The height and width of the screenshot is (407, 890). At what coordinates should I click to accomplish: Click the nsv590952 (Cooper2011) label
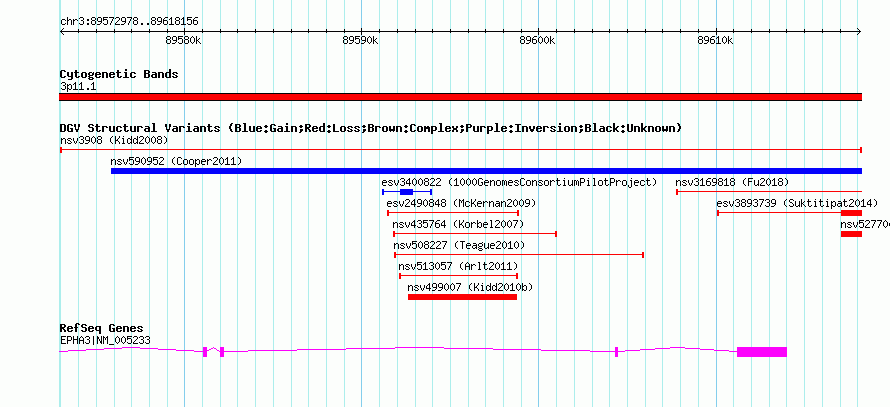[176, 161]
